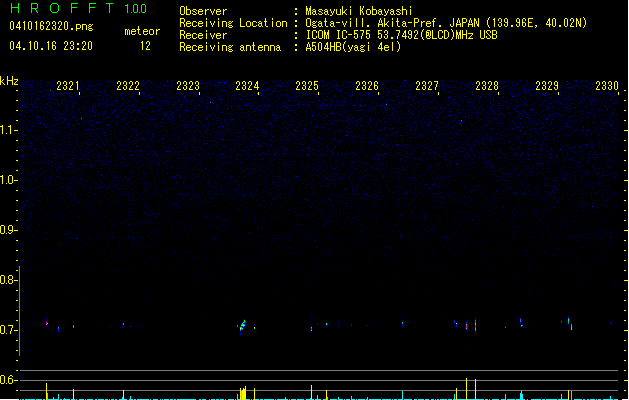Image resolution: width=629 pixels, height=400 pixels.
Task: Click the 2321 time axis marker
Action: pos(67,86)
